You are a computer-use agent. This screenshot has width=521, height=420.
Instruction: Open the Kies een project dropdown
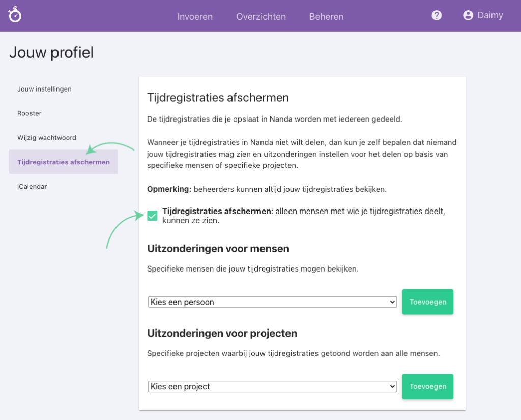[273, 386]
